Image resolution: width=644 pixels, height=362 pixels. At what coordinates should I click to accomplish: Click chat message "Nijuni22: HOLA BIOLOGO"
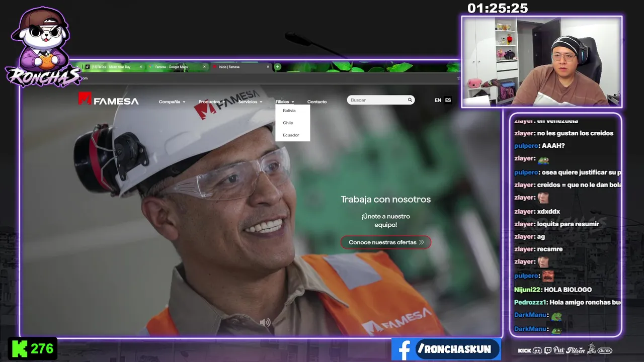click(553, 290)
